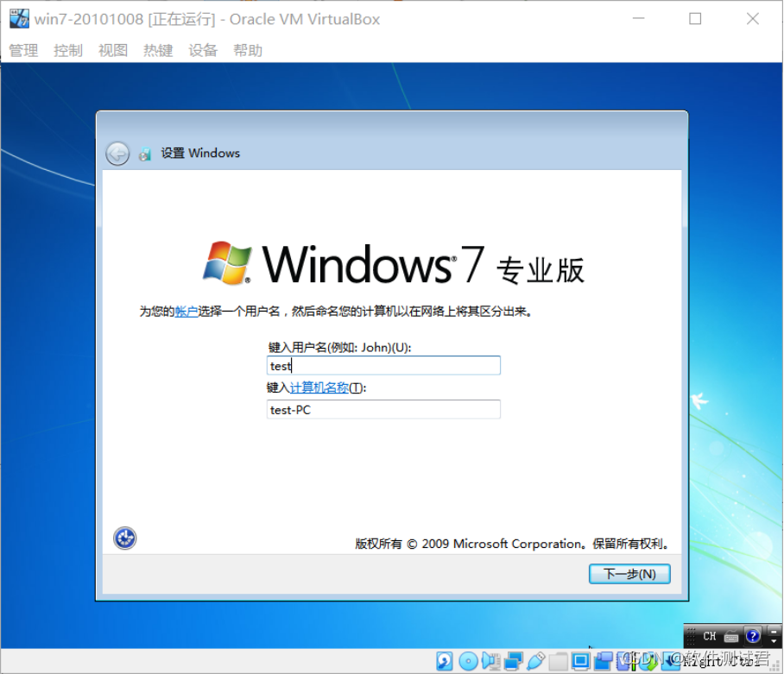Click the audio status icon

tap(491, 661)
